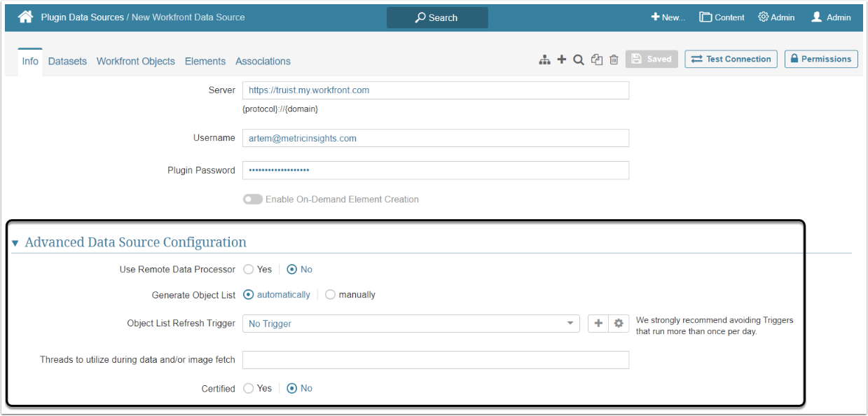Select No for Certified
868x416 pixels.
pos(292,388)
